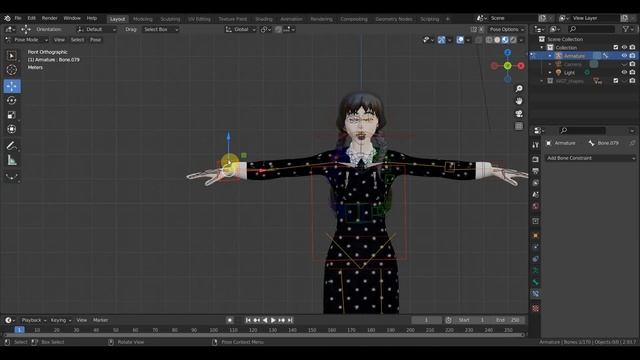The image size is (640, 360).
Task: Click the pan view hand icon
Action: tap(519, 101)
